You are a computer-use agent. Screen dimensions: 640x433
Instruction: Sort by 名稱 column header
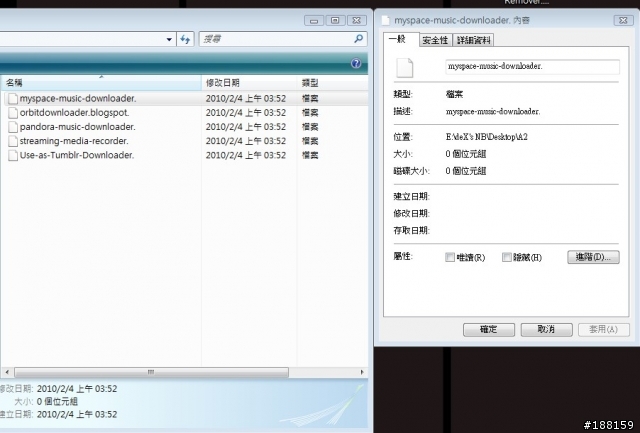point(101,83)
